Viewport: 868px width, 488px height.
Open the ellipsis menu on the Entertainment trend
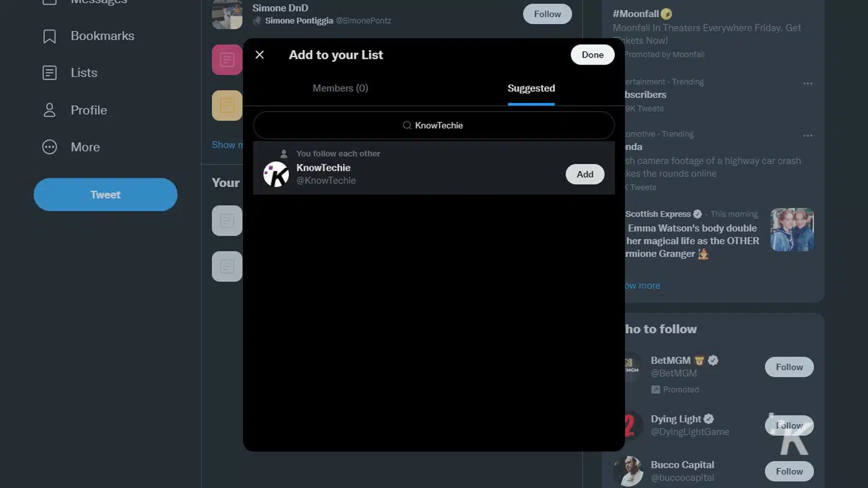point(808,83)
